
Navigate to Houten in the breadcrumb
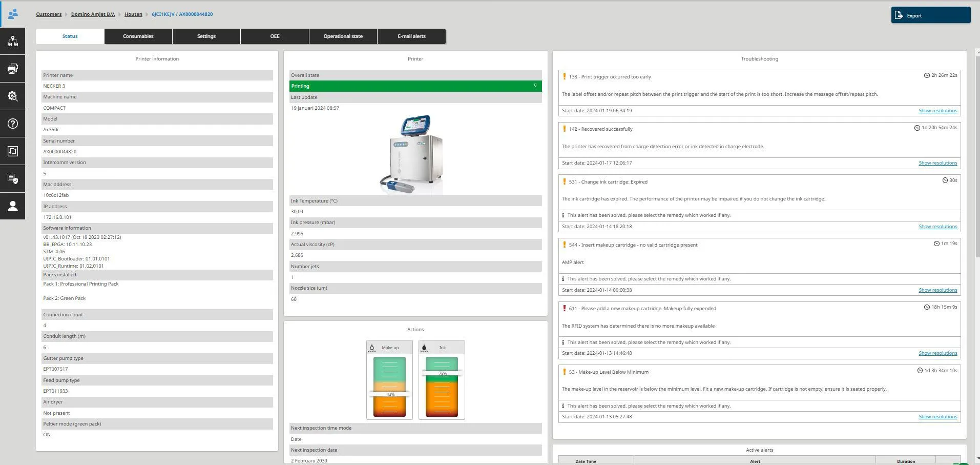coord(133,14)
